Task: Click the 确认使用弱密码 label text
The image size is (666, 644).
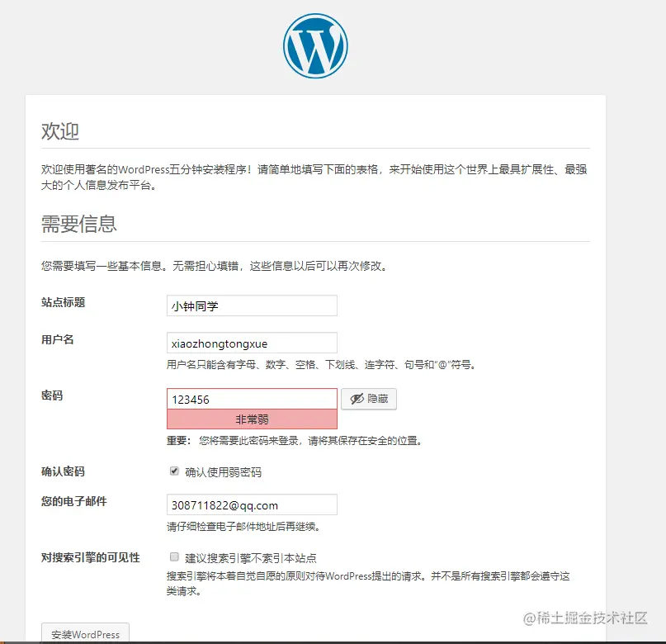Action: click(224, 472)
